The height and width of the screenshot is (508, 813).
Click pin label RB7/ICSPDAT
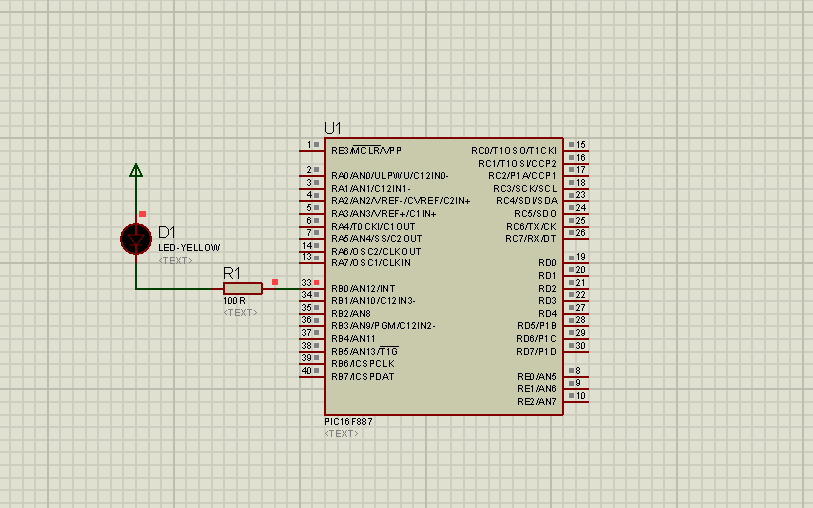pyautogui.click(x=363, y=376)
